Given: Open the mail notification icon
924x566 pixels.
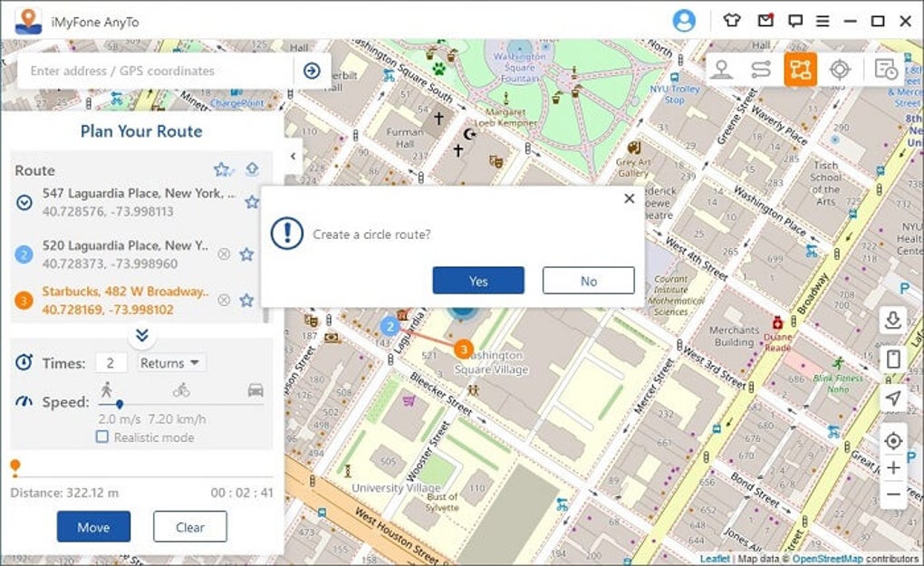Looking at the screenshot, I should click(765, 21).
